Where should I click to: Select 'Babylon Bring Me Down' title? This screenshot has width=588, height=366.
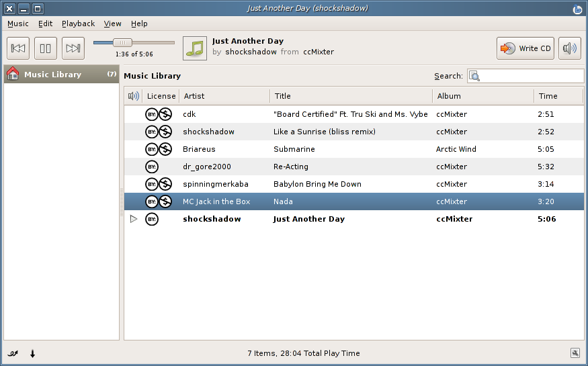click(x=317, y=184)
